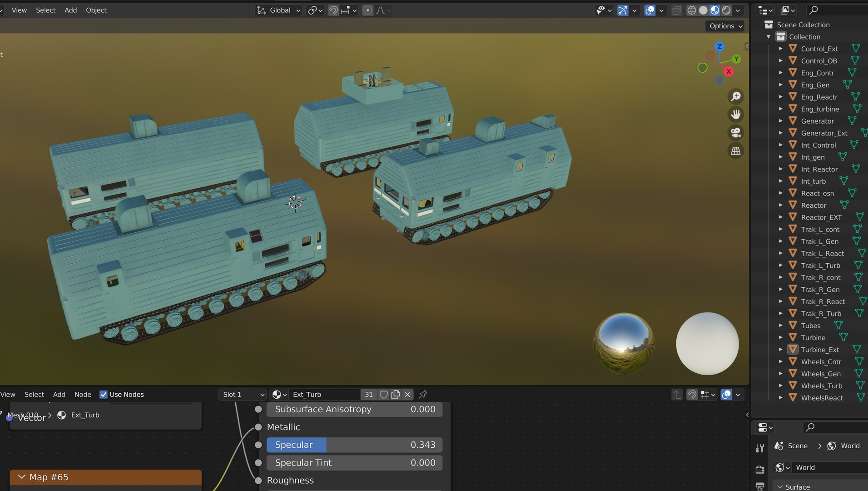Toggle viewport overlays
The width and height of the screenshot is (868, 491).
coord(650,10)
